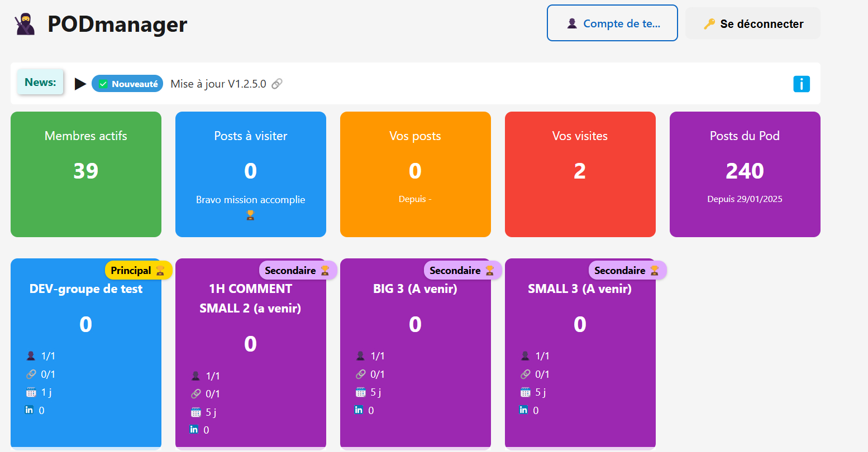868x452 pixels.
Task: Click the link icon after Mise à jour V1.2.5.0
Action: (277, 83)
